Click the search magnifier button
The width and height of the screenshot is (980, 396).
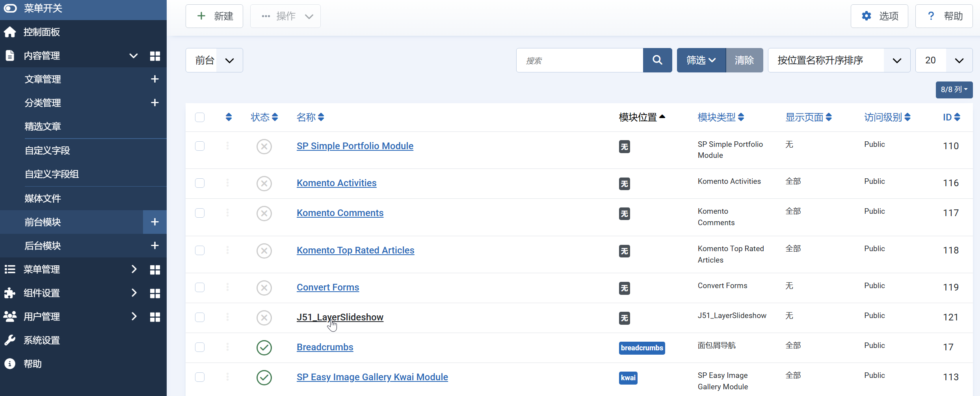(x=657, y=60)
